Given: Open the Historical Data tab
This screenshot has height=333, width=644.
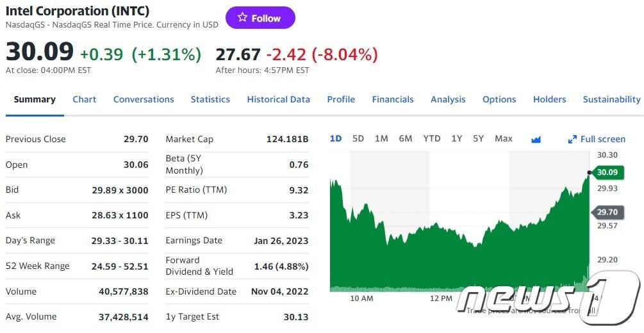Looking at the screenshot, I should (x=278, y=99).
